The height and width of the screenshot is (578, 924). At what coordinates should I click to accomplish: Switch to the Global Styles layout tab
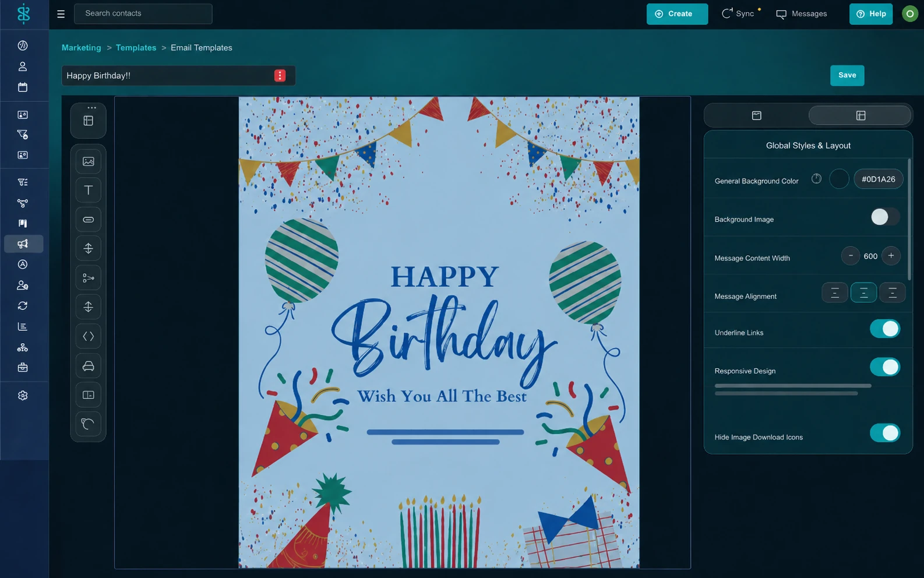click(860, 115)
